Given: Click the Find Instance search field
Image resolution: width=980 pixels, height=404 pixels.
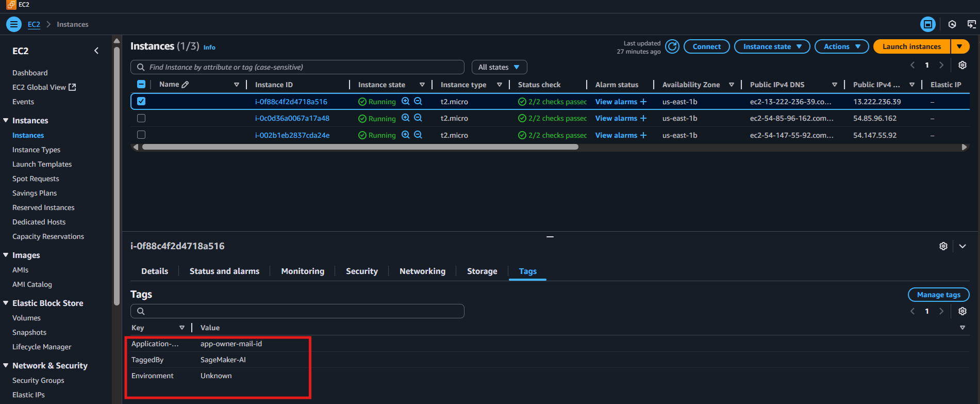Looking at the screenshot, I should tap(304, 67).
